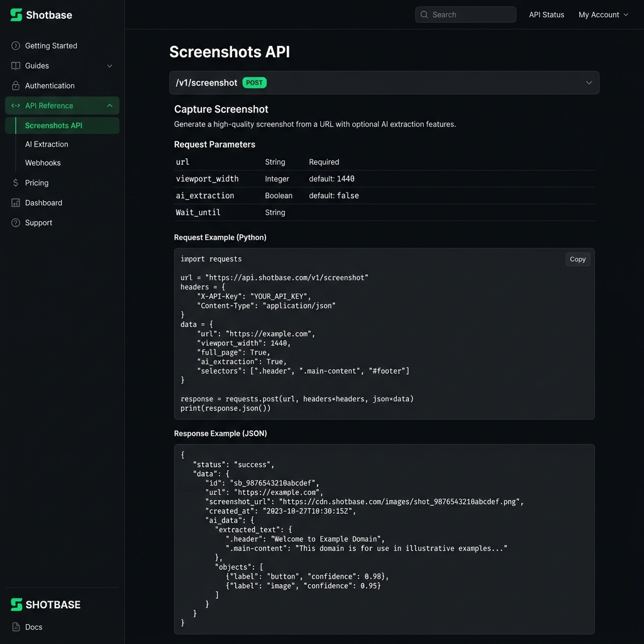Click the url parameter name

(x=182, y=162)
